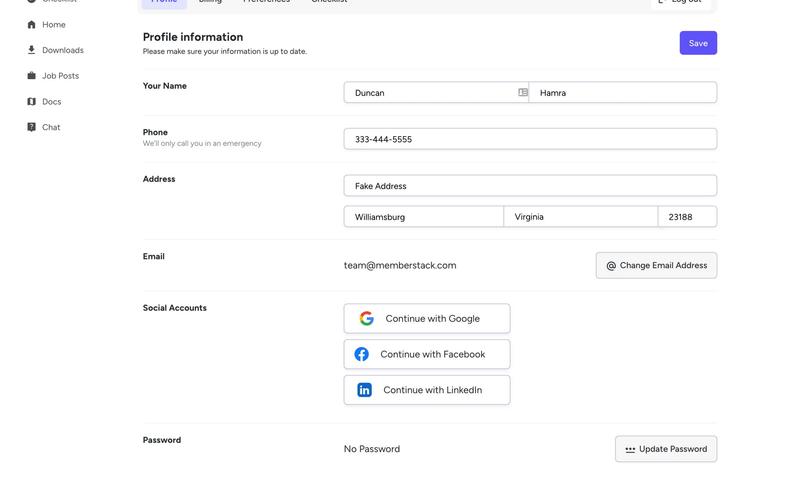This screenshot has height=500, width=800.
Task: Save the profile information
Action: pos(698,43)
